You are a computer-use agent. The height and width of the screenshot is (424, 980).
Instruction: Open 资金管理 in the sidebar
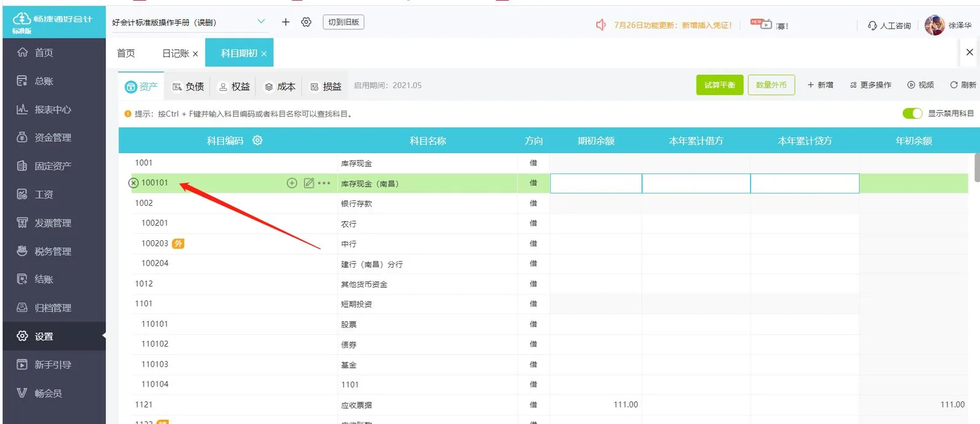(x=44, y=138)
